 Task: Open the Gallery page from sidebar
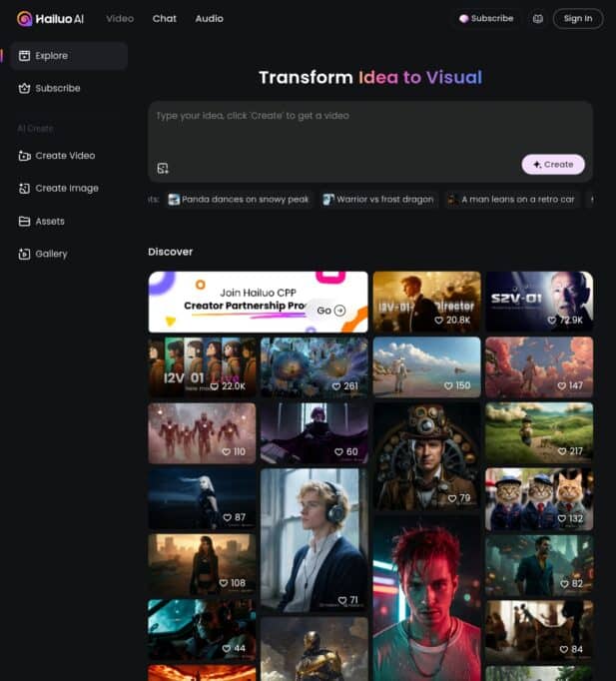point(51,254)
